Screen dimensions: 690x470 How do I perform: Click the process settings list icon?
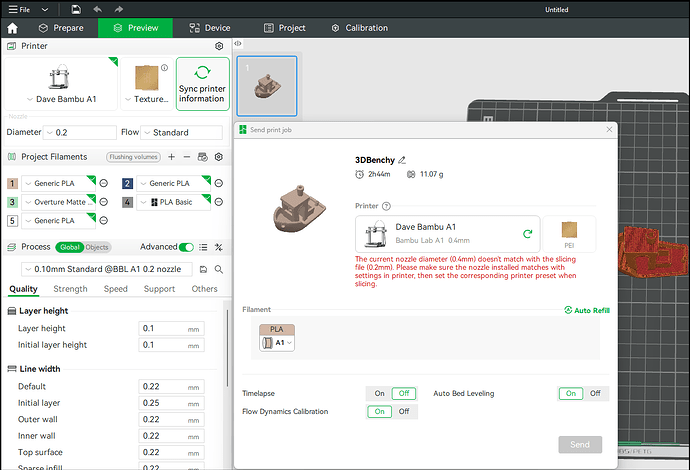coord(203,247)
